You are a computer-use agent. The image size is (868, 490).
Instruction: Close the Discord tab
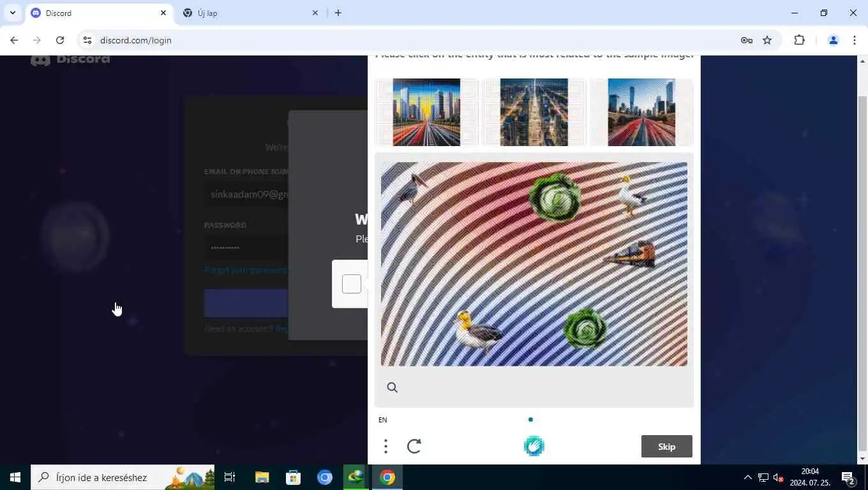coord(163,13)
